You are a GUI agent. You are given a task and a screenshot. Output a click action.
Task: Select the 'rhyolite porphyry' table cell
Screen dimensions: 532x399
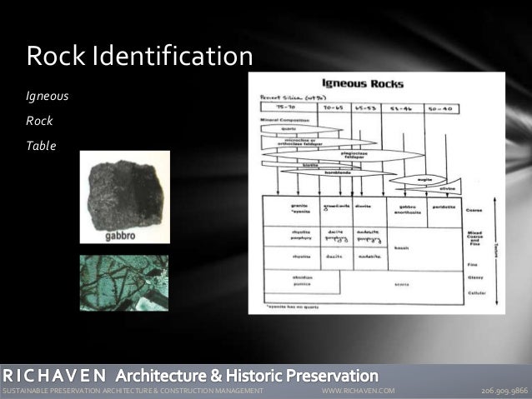(292, 237)
